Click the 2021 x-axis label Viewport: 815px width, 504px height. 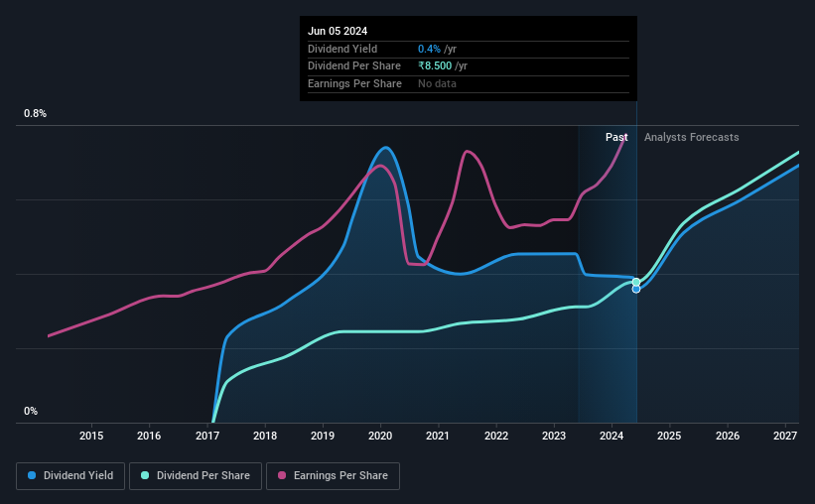[x=438, y=436]
